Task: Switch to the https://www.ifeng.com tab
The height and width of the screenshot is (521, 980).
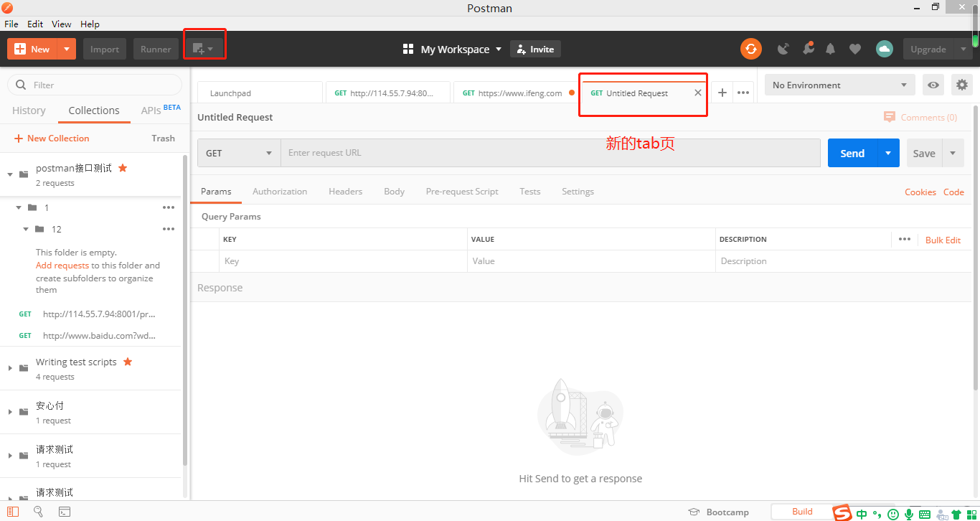Action: coord(517,93)
